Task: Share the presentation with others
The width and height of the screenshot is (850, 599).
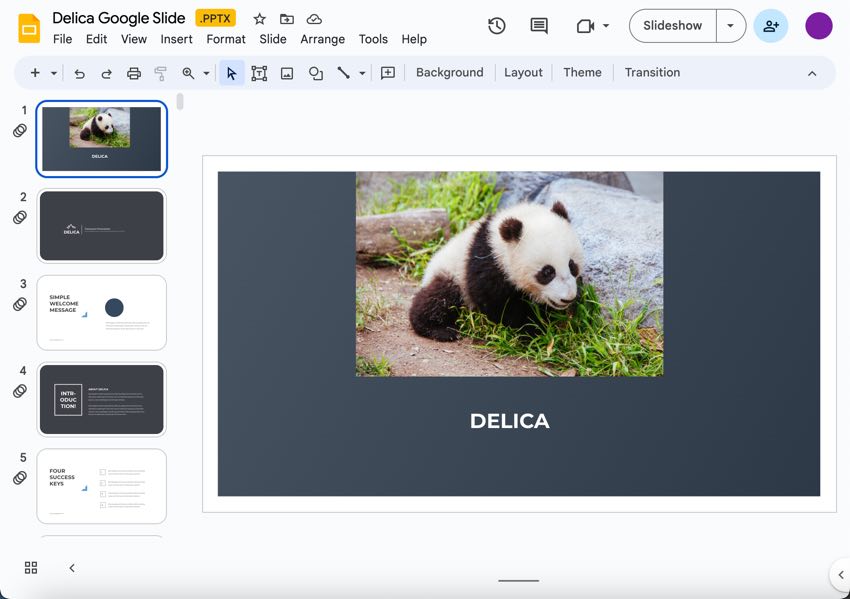Action: click(x=770, y=25)
